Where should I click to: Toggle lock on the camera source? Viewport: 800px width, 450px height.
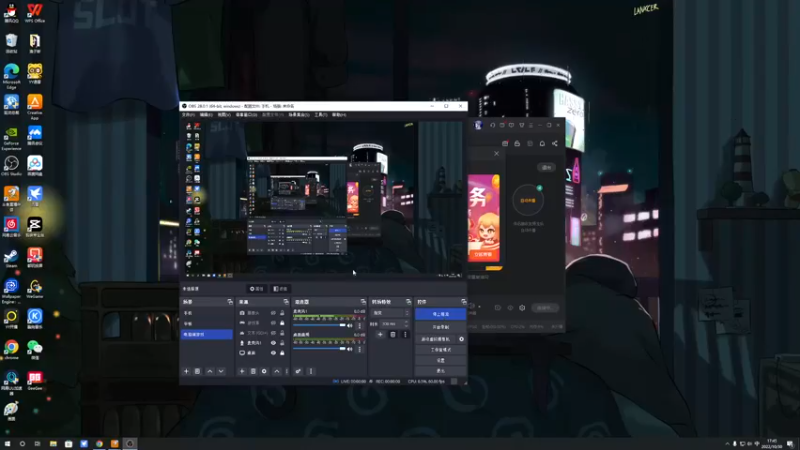282,313
